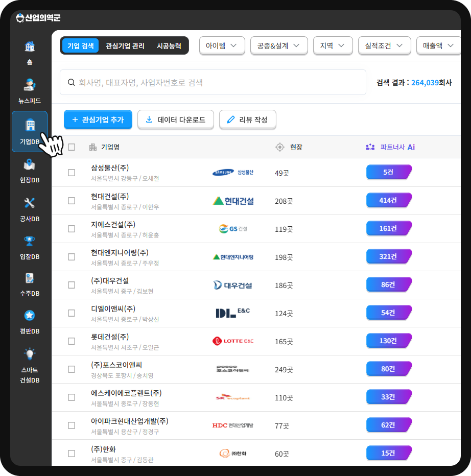Open 현대건설 414건 partner badge
471x476 pixels.
coord(389,200)
